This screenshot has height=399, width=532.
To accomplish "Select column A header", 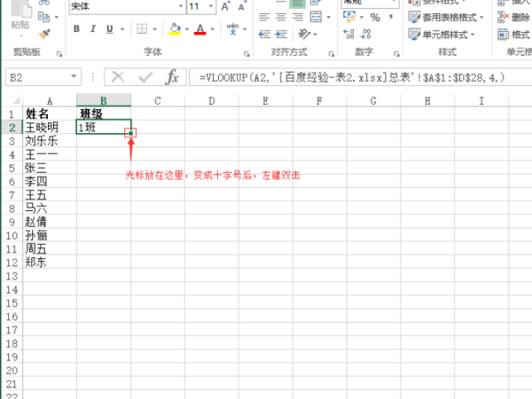I will [x=50, y=101].
